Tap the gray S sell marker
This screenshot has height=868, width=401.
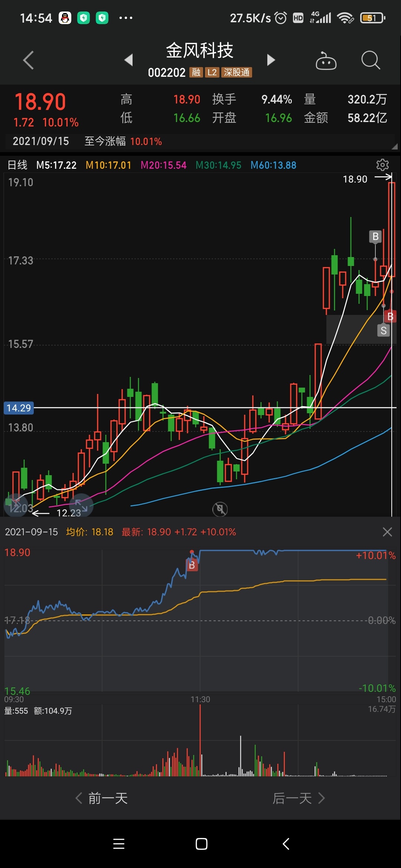(384, 331)
